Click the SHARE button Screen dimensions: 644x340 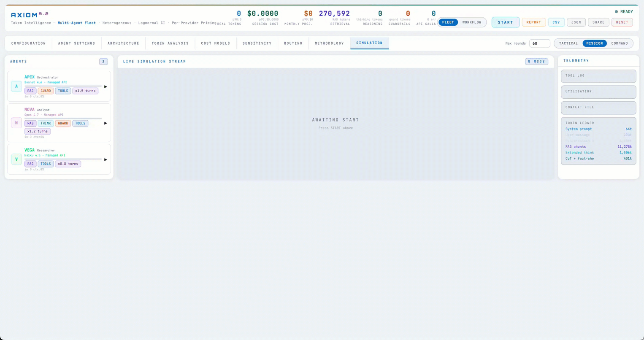click(598, 22)
